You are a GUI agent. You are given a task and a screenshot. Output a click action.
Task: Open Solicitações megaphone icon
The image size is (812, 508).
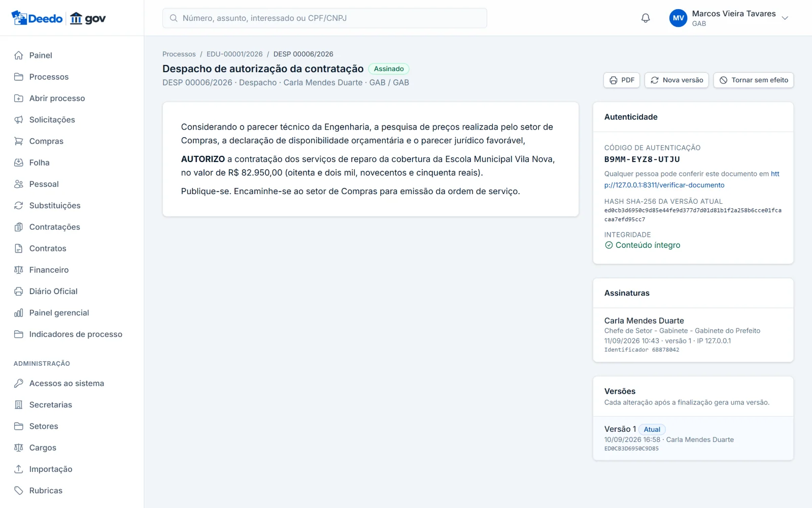[x=19, y=119]
